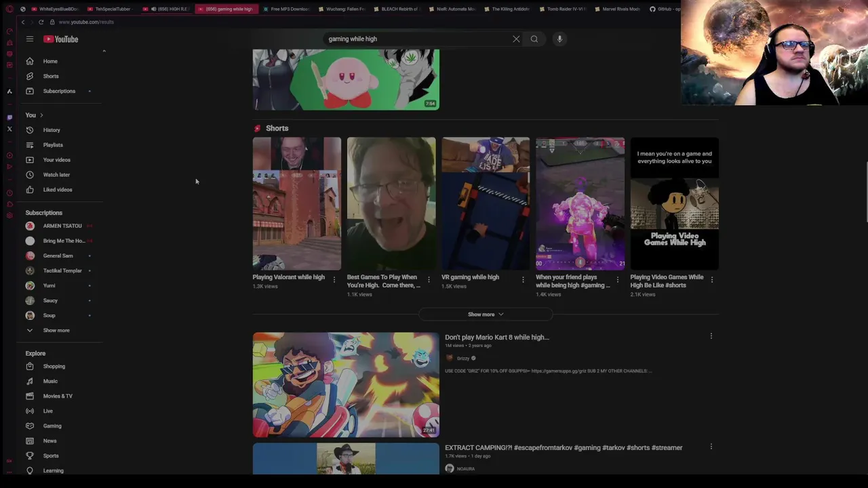The height and width of the screenshot is (488, 868).
Task: Click the magnifier search button
Action: pos(534,39)
